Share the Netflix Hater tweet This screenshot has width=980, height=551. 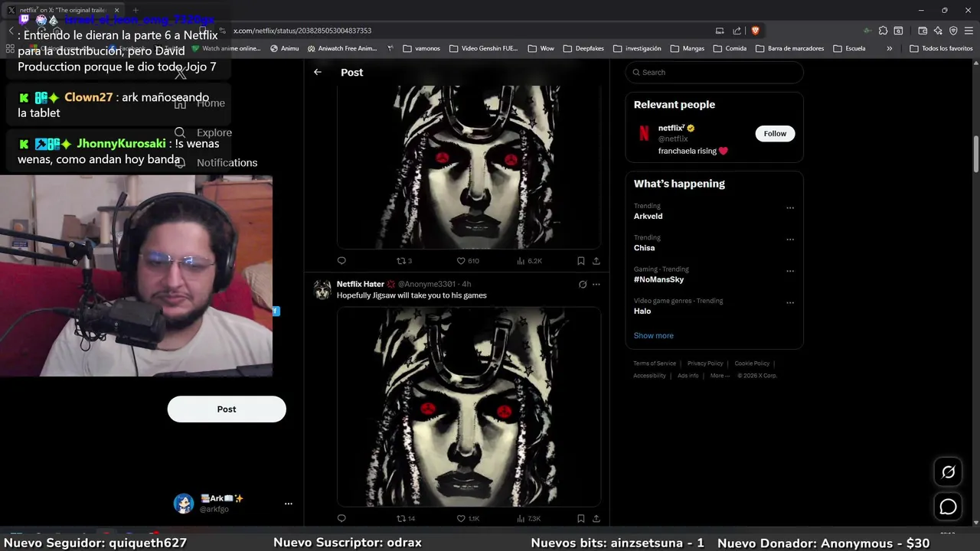pos(596,518)
